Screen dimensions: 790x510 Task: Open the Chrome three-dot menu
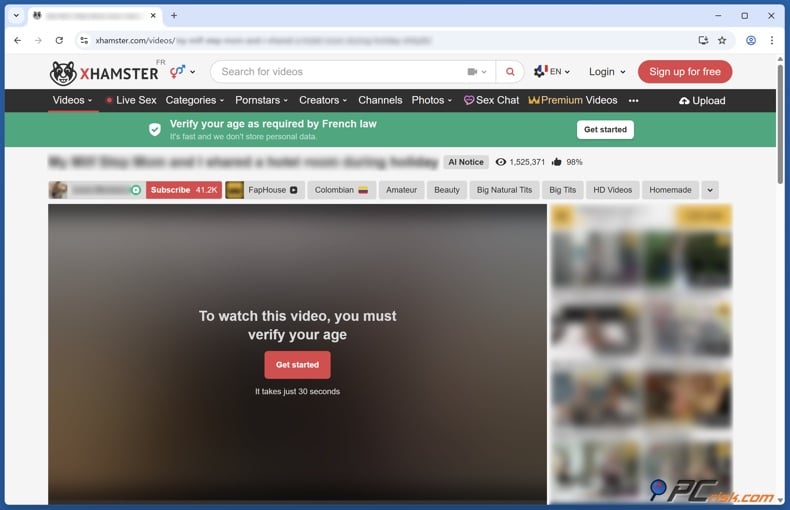[x=771, y=40]
